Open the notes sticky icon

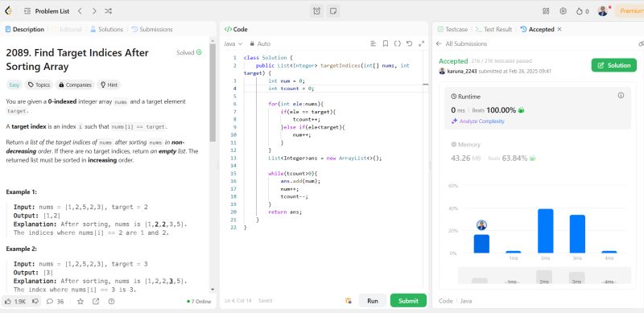point(333,11)
